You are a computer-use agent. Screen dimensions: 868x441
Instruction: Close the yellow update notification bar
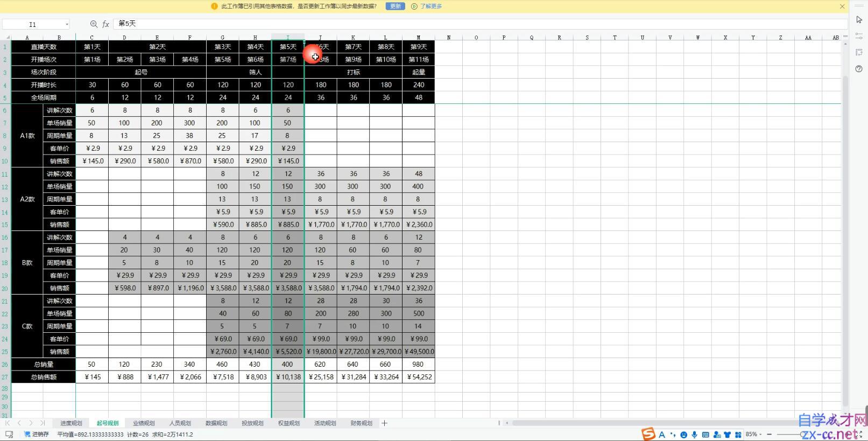842,6
